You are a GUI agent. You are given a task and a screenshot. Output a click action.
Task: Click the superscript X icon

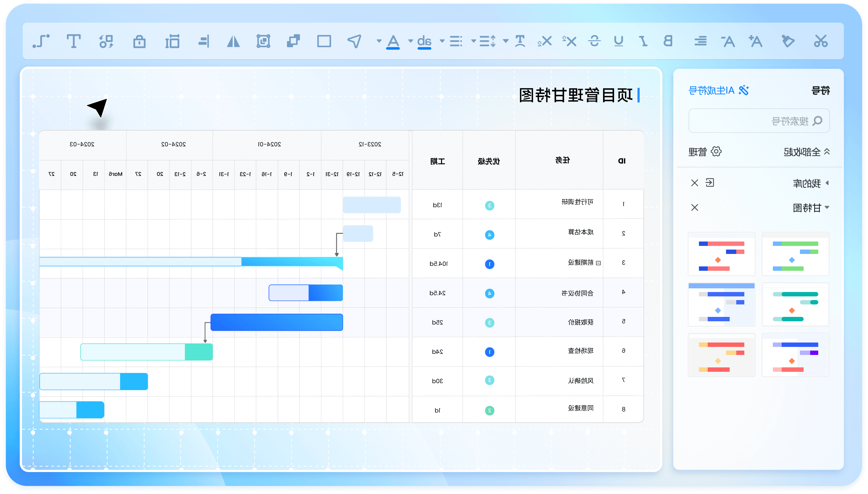click(x=569, y=41)
